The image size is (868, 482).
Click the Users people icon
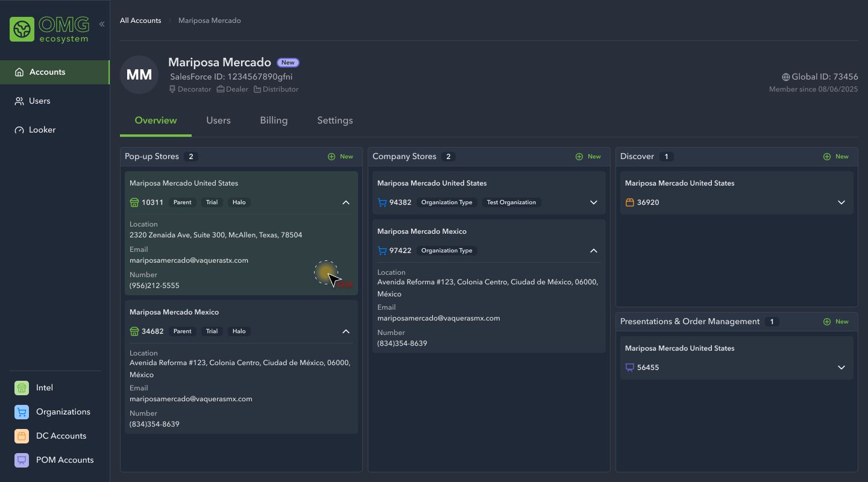coord(19,101)
